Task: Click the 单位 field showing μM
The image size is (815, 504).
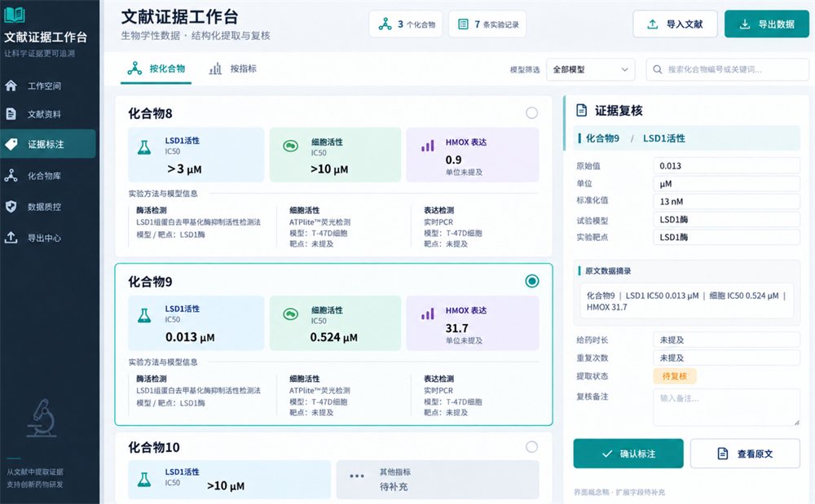Action: pyautogui.click(x=727, y=184)
